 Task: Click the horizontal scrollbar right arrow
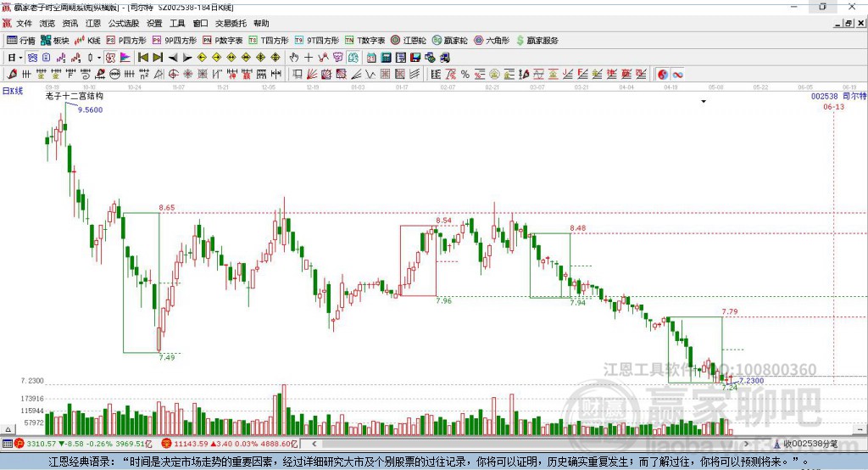point(746,444)
